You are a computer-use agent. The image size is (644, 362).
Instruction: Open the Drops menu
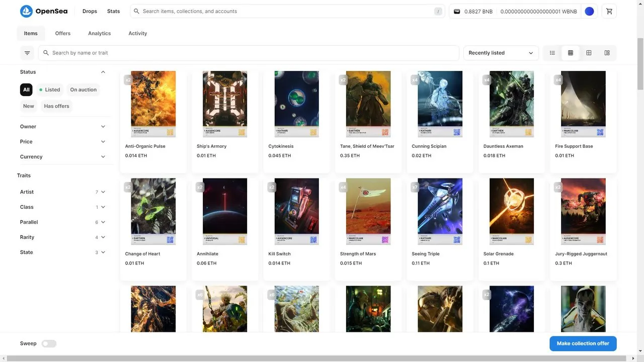coord(90,11)
